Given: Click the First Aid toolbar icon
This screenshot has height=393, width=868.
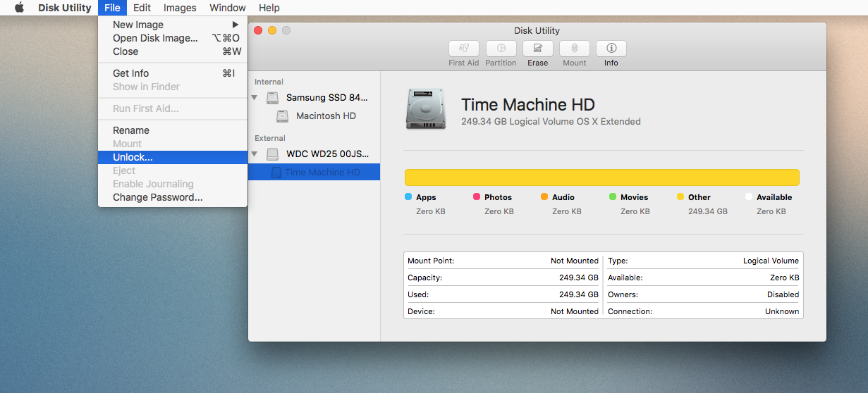Looking at the screenshot, I should pyautogui.click(x=463, y=49).
